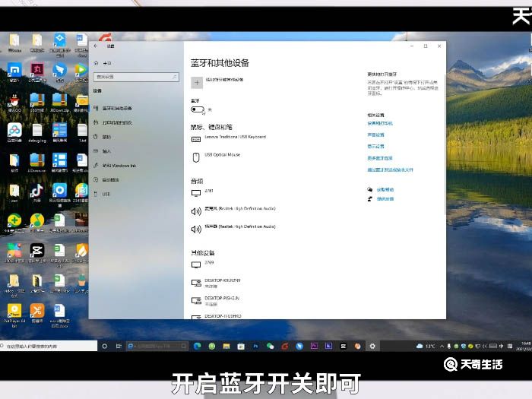Turn on the Bluetooth toggle switch
This screenshot has height=399, width=532.
[197, 109]
